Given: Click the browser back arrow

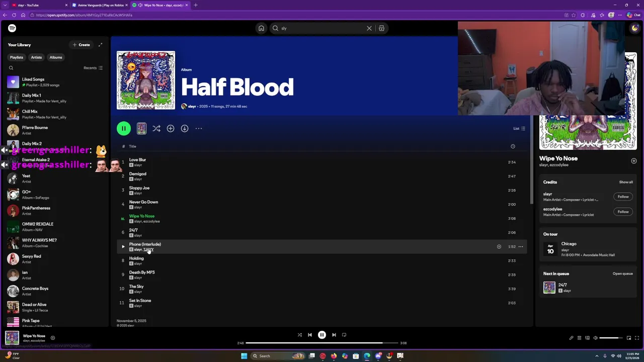Looking at the screenshot, I should 5,15.
